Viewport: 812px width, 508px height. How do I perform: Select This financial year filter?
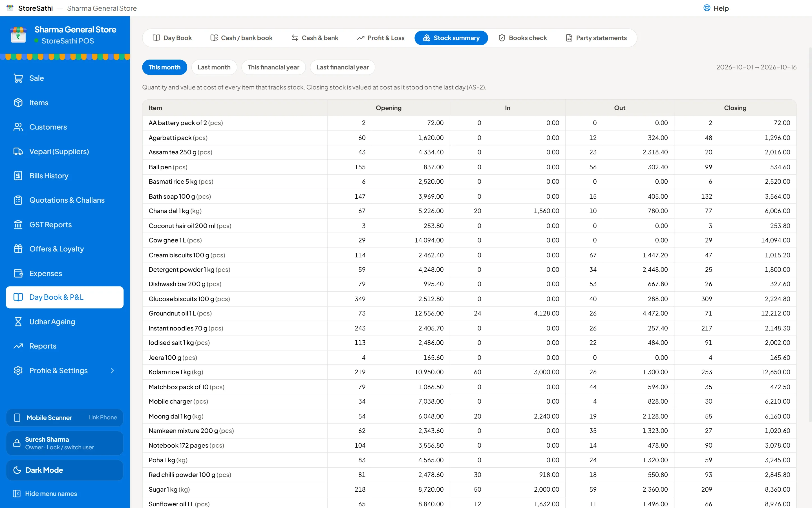[x=273, y=67]
